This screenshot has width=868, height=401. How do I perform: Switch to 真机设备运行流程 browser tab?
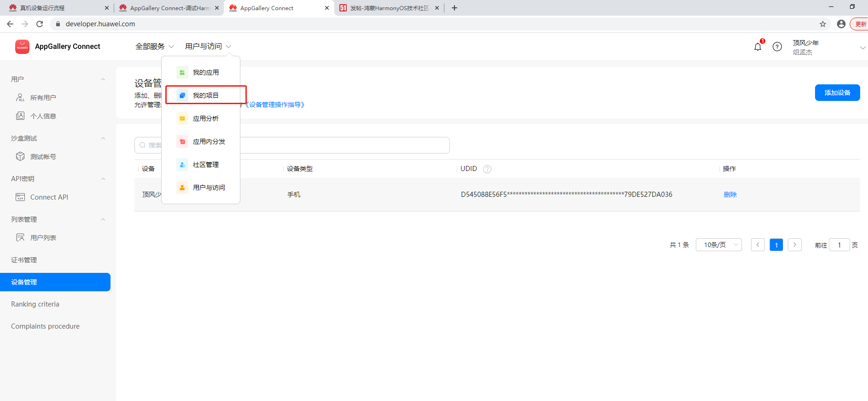58,8
